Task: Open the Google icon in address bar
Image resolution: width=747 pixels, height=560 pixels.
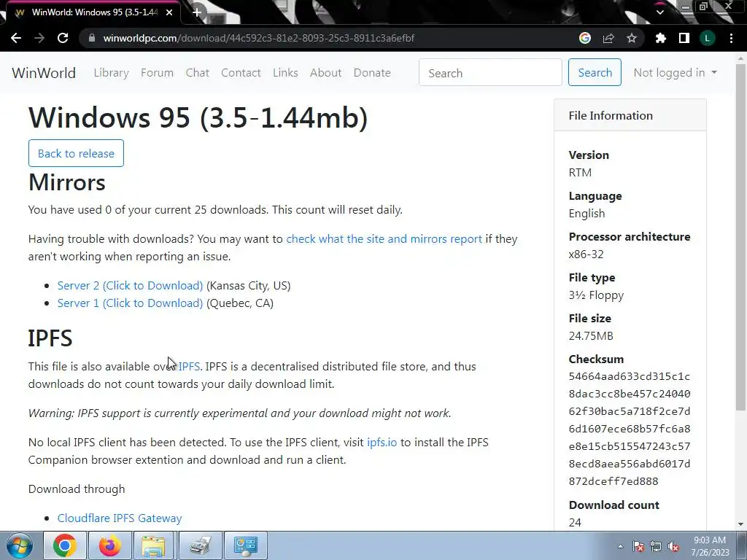Action: [585, 38]
